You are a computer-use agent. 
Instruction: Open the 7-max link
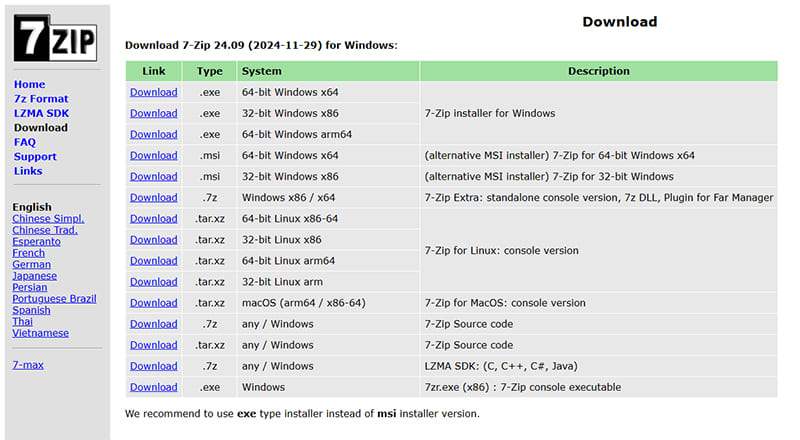click(x=28, y=365)
